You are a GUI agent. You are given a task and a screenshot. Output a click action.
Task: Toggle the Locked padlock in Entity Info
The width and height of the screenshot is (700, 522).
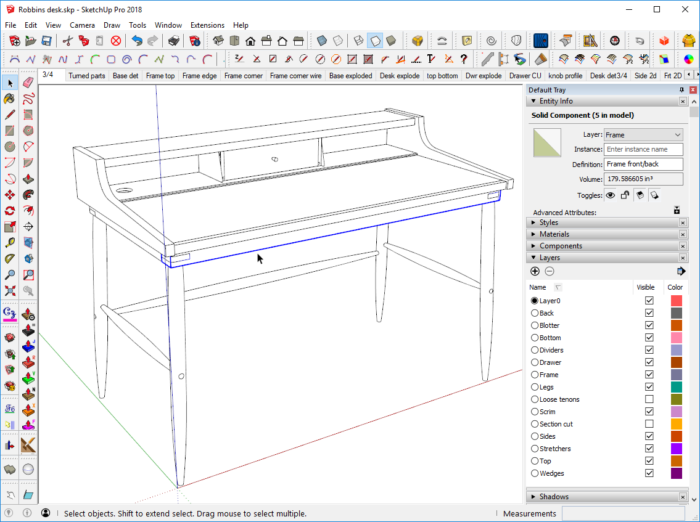[625, 195]
